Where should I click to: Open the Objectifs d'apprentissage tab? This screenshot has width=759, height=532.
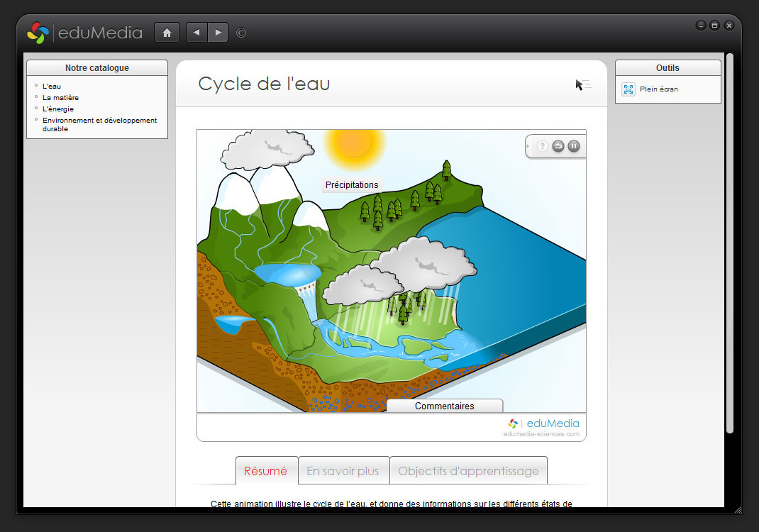(x=468, y=471)
